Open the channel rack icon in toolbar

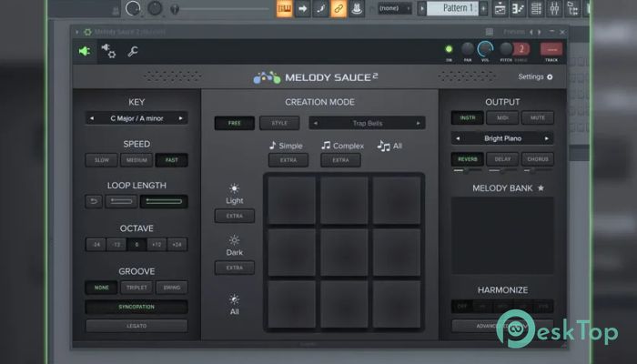(536, 8)
